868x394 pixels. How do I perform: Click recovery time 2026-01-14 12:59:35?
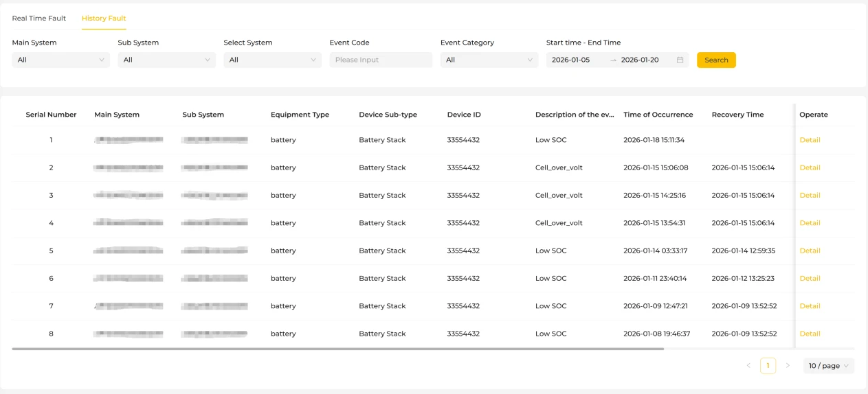743,251
